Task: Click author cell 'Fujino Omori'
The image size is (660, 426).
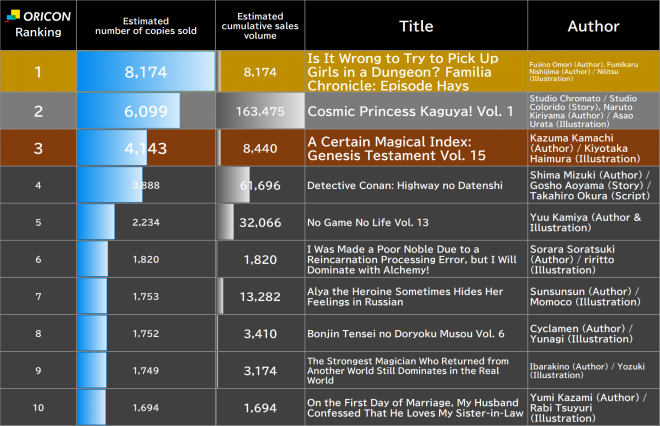Action: (x=583, y=72)
